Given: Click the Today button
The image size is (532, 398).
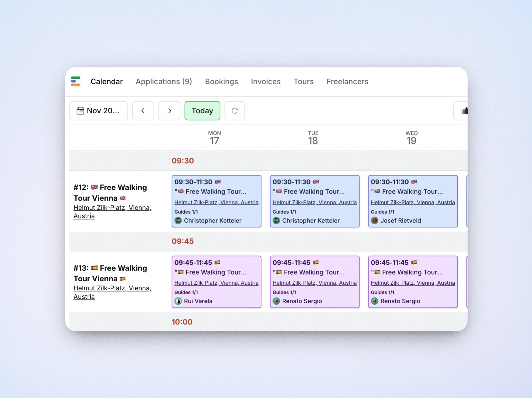Looking at the screenshot, I should pos(202,111).
